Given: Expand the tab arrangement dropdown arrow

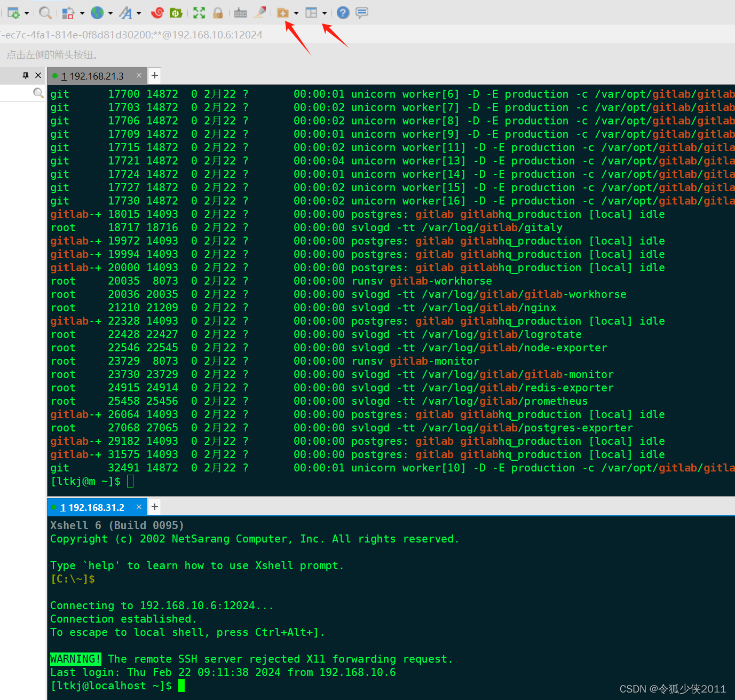Looking at the screenshot, I should point(325,13).
